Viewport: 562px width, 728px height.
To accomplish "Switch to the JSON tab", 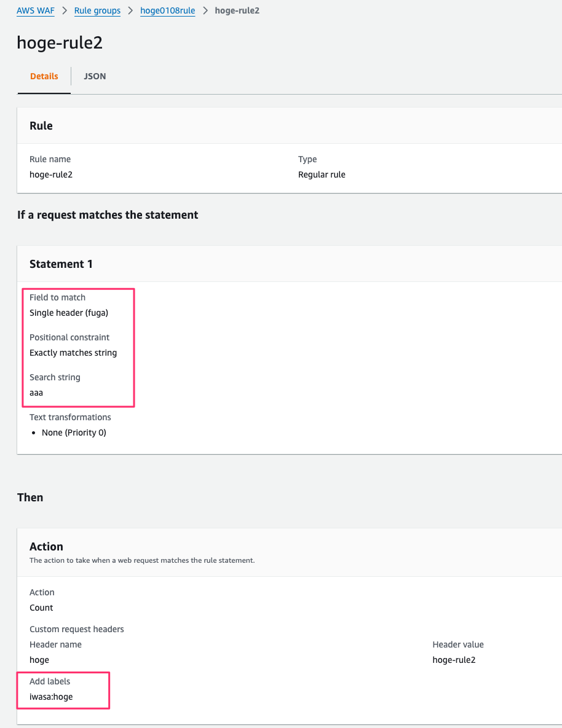I will pyautogui.click(x=95, y=76).
